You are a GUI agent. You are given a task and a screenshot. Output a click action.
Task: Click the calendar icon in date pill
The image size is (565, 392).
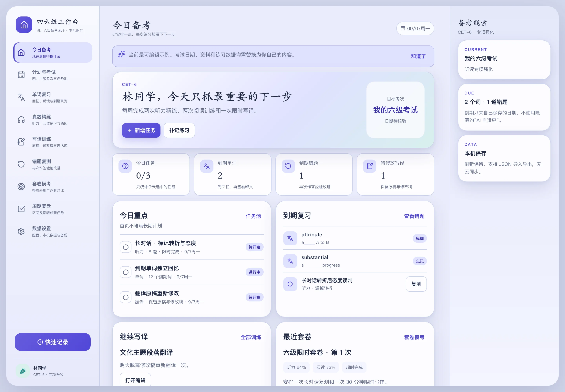[403, 28]
